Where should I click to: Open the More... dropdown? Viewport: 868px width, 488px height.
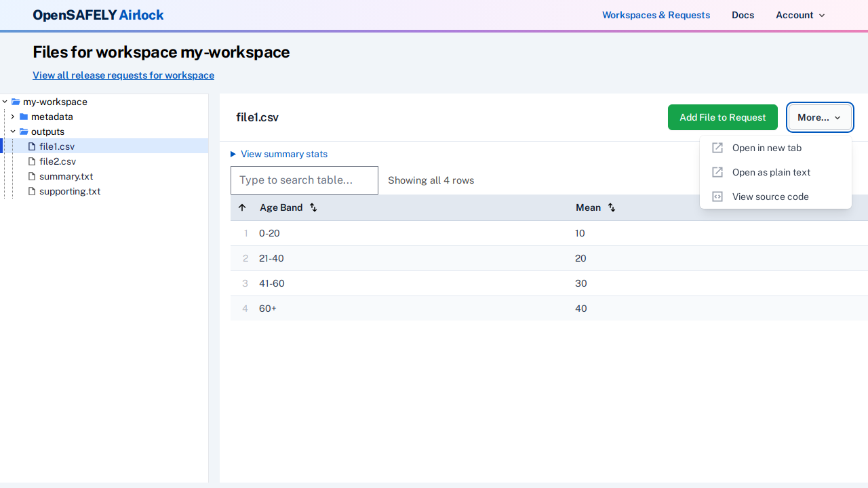tap(819, 117)
